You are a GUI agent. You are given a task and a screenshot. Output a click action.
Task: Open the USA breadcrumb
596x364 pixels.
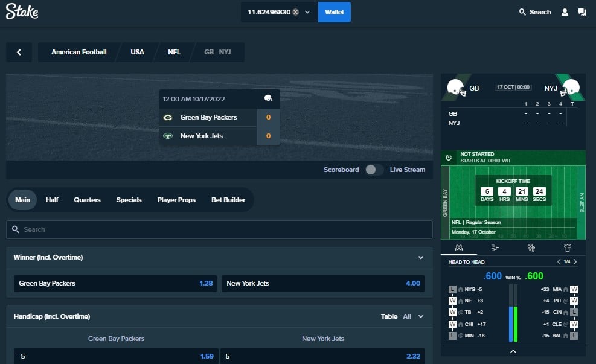click(x=137, y=52)
